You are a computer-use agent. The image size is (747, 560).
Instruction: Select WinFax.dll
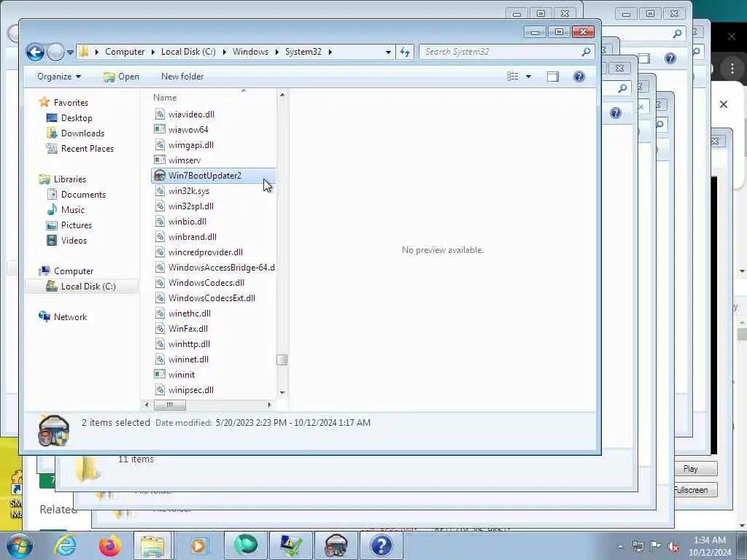187,329
